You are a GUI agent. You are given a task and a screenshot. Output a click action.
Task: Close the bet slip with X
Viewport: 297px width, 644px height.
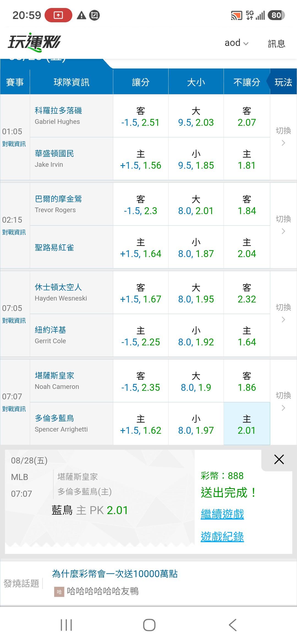click(279, 459)
